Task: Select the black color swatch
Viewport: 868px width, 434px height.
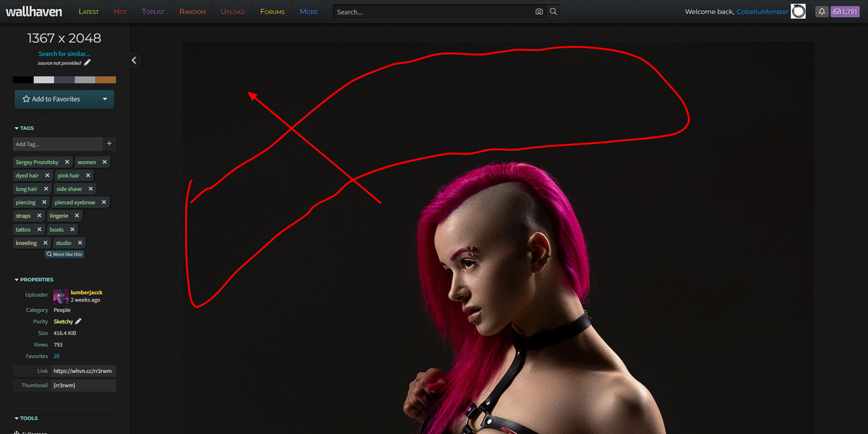Action: coord(23,80)
